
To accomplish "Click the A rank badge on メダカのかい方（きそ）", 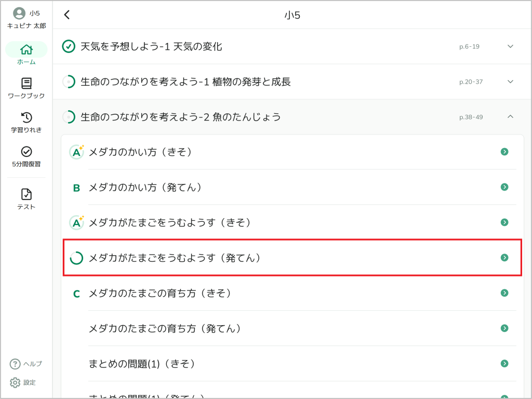I will tap(76, 152).
